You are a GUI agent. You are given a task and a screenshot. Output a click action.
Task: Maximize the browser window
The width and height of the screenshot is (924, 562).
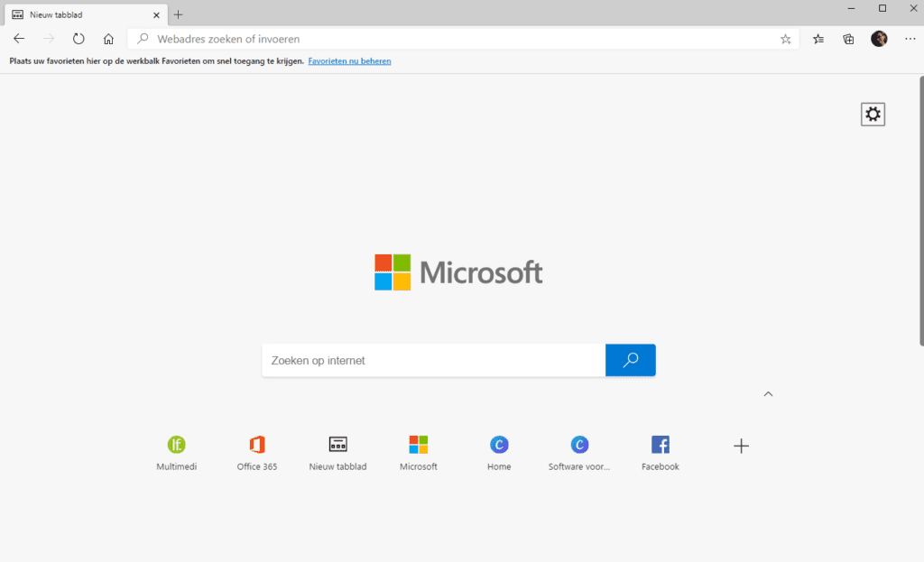(x=882, y=8)
